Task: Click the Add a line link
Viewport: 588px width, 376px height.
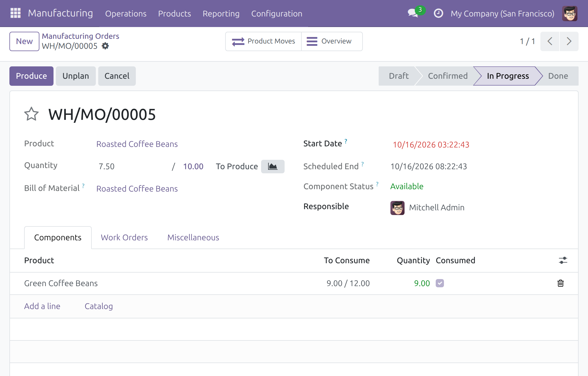Action: pos(42,306)
